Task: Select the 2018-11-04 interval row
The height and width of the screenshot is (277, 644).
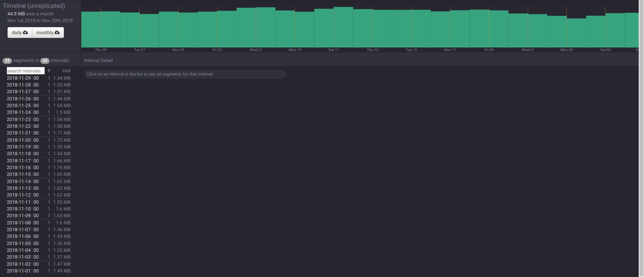Action: tap(39, 250)
